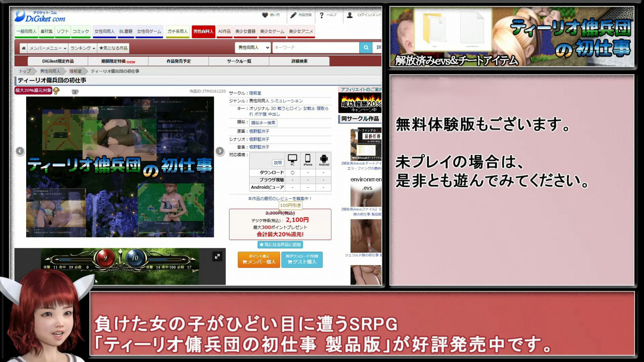Image resolution: width=644 pixels, height=362 pixels.
Task: Select the BL書籍 category tab
Action: pos(126,31)
